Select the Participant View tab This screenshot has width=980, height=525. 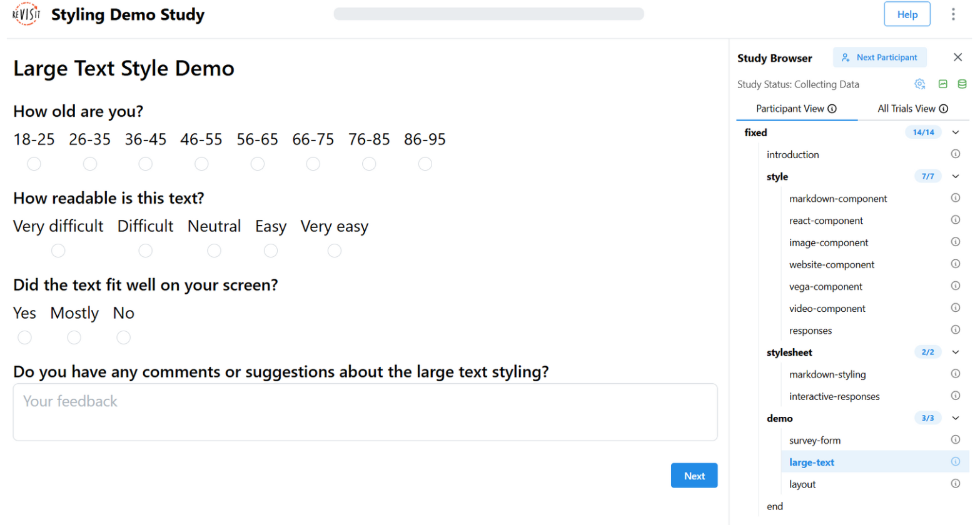796,109
